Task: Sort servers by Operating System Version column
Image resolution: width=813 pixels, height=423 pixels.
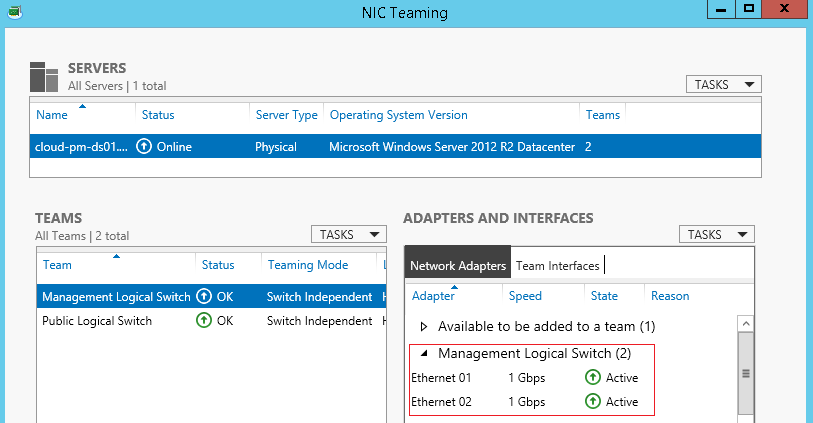Action: 399,115
